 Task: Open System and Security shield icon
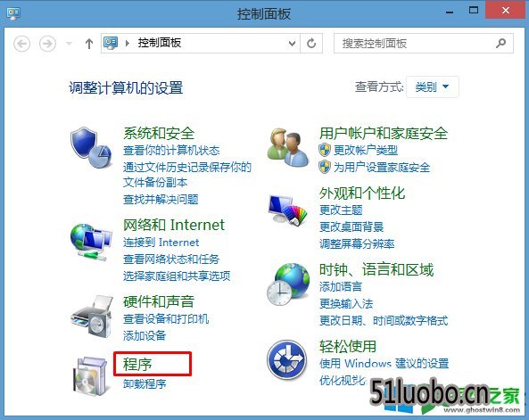pos(91,147)
